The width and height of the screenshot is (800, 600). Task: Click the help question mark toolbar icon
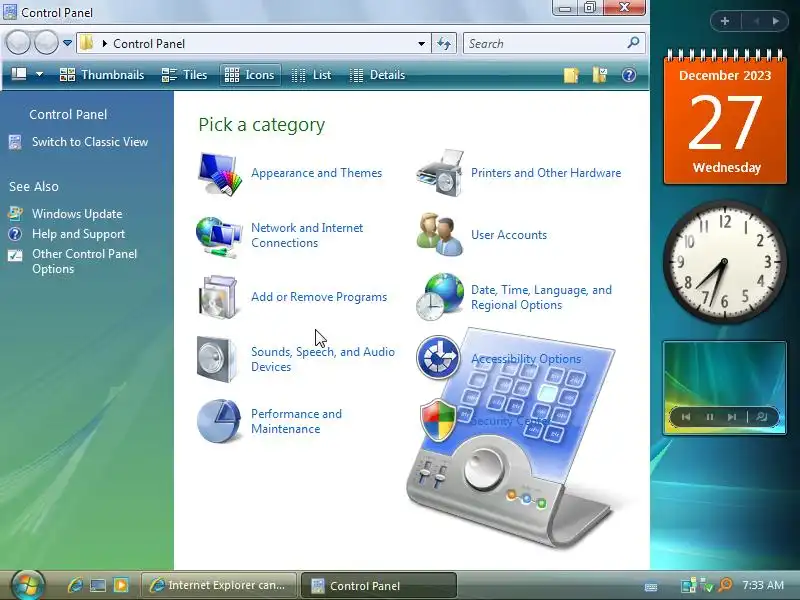pos(629,75)
